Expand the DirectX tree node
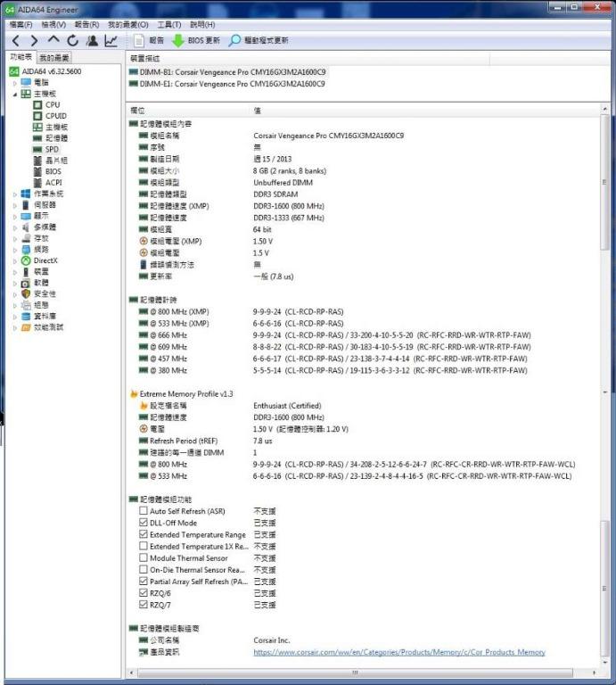This screenshot has height=685, width=616. [15, 260]
